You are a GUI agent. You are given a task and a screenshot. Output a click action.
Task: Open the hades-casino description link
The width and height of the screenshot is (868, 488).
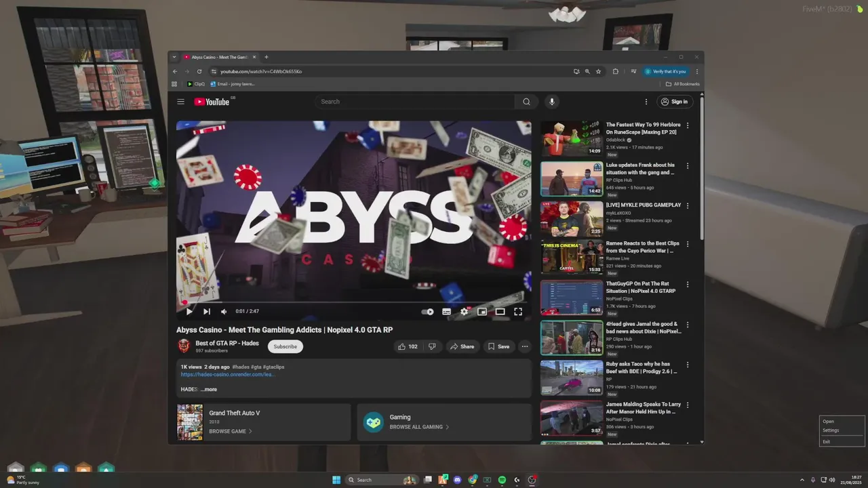coord(228,374)
